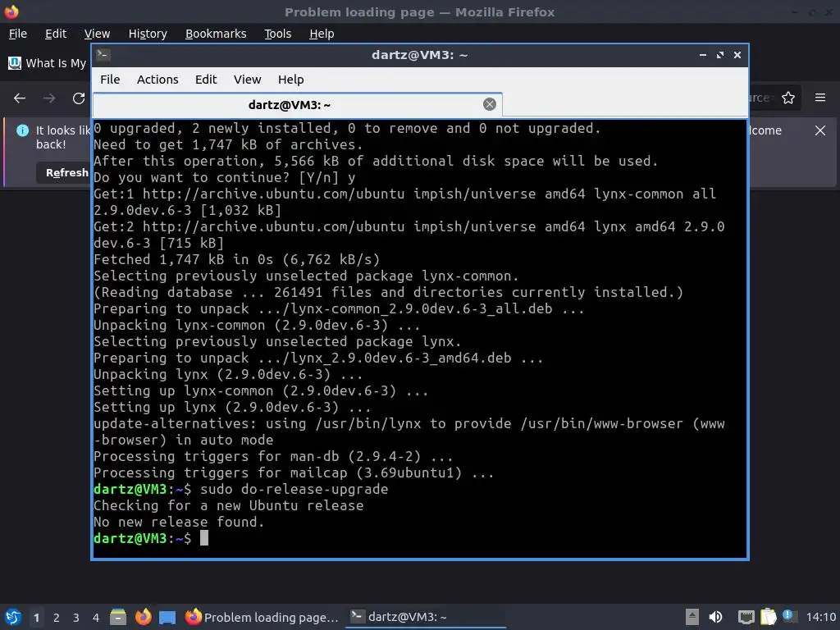This screenshot has height=630, width=840.
Task: Click 'Do you want to continue? [Y/n] y' line
Action: [x=224, y=177]
